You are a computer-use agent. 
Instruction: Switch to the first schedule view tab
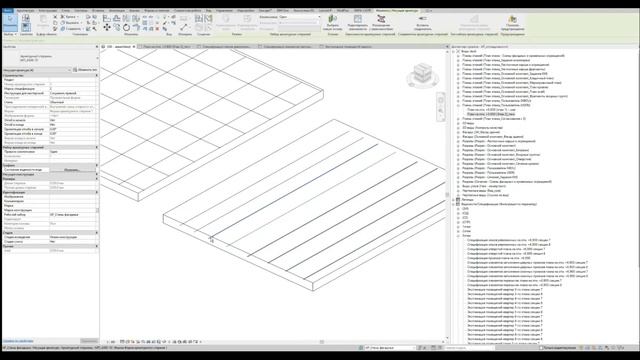tap(226, 47)
